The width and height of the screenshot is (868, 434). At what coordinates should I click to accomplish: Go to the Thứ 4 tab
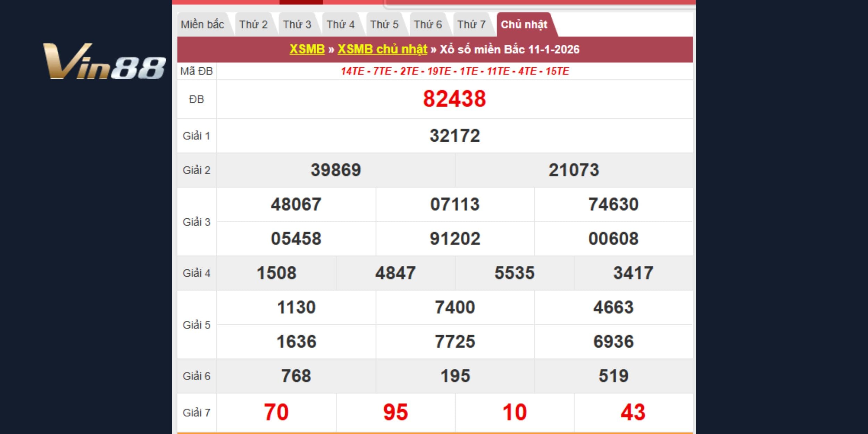pos(340,25)
